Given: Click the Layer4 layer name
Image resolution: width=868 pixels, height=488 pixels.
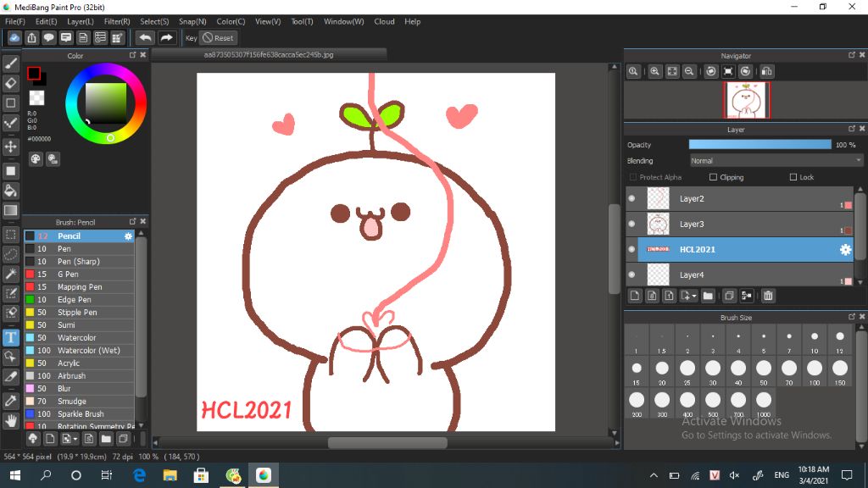Looking at the screenshot, I should (692, 275).
